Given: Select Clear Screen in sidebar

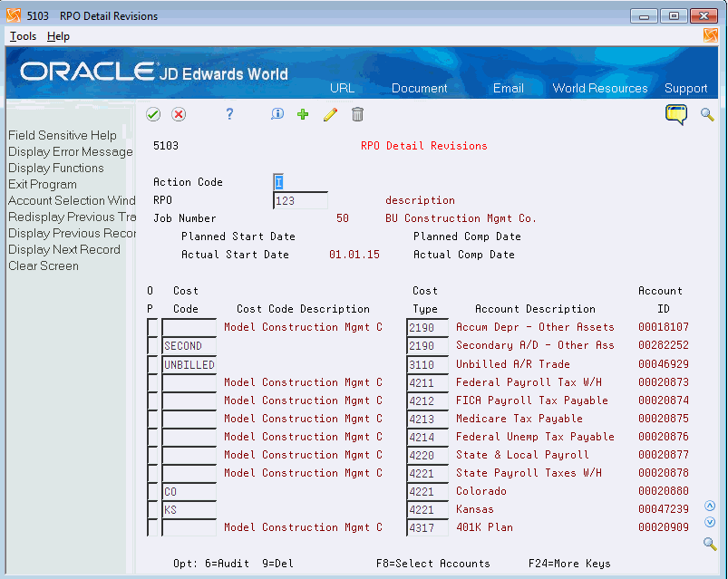Looking at the screenshot, I should pyautogui.click(x=44, y=265).
